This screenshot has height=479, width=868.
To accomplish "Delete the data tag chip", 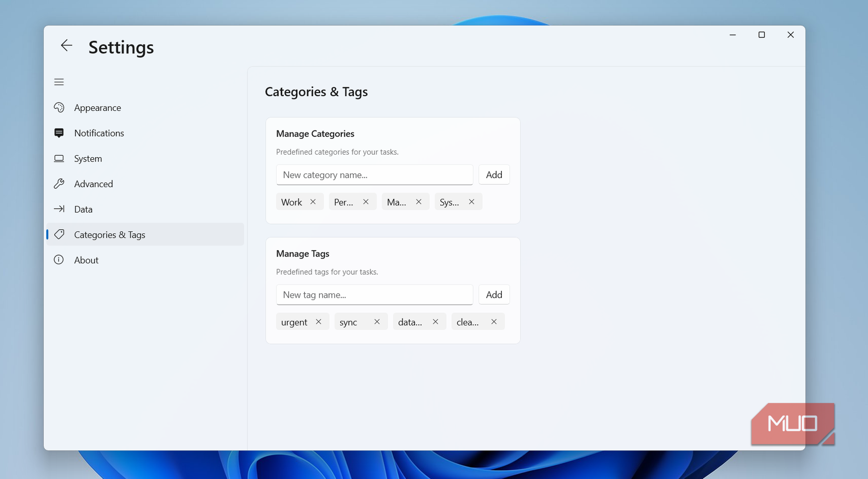I will click(x=436, y=321).
